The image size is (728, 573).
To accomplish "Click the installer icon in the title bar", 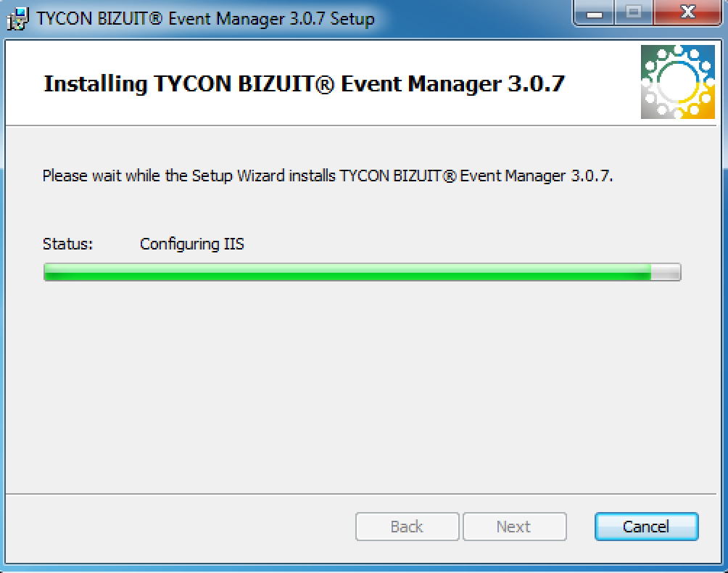I will coord(17,19).
